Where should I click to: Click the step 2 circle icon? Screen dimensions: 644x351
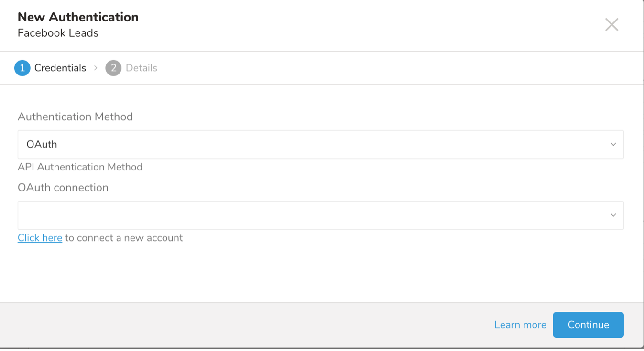pos(113,68)
